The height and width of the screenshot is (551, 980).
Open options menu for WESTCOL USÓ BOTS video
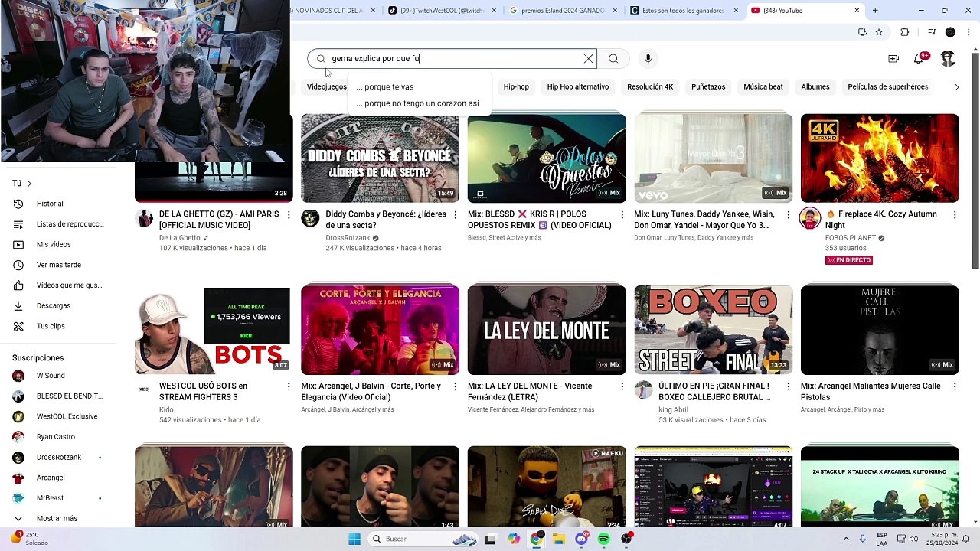click(x=289, y=387)
